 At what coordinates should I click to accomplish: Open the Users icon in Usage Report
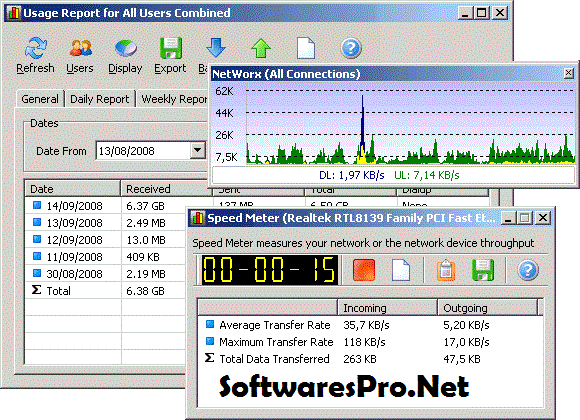(80, 48)
